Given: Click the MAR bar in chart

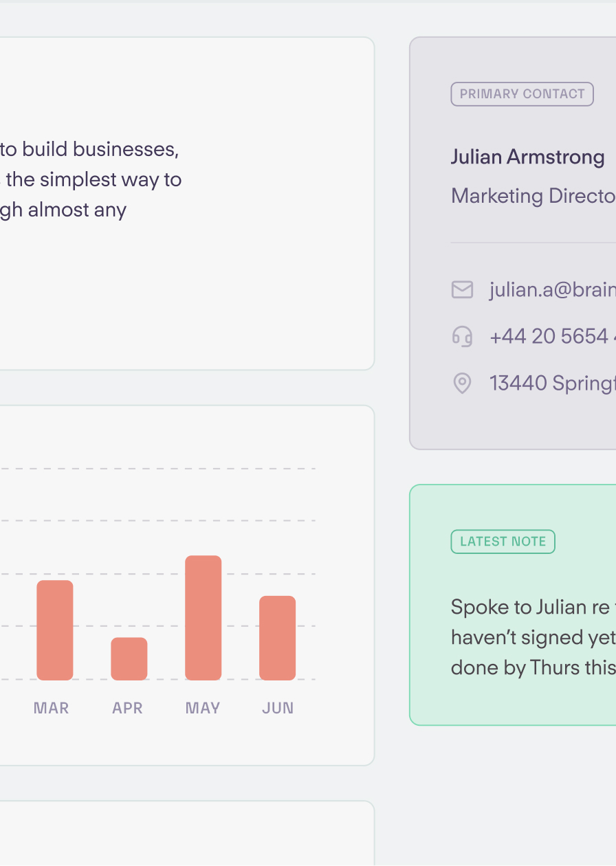Looking at the screenshot, I should pos(55,630).
